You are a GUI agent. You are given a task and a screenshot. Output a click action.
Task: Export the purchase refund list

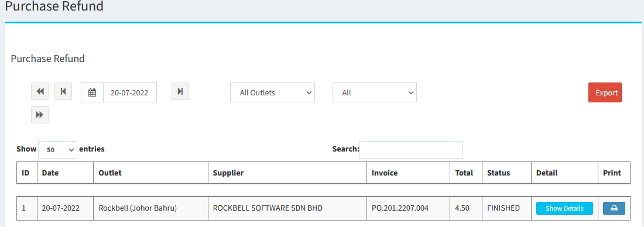605,92
